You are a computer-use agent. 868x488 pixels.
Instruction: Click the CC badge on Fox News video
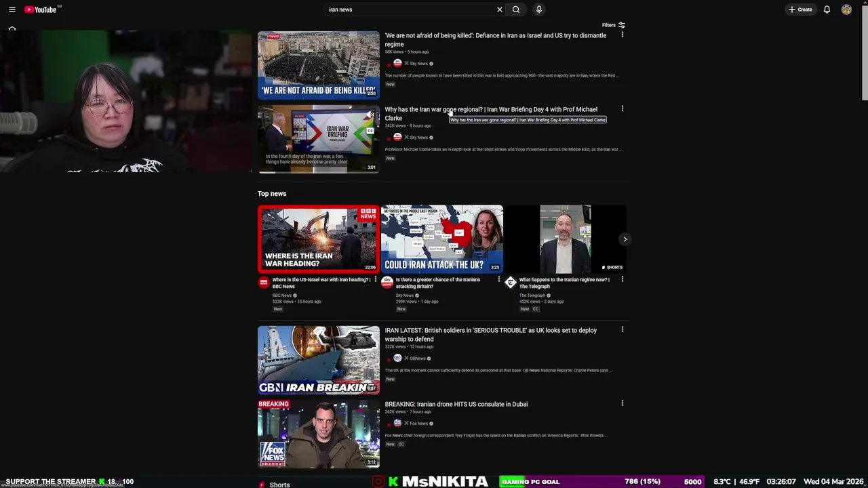401,445
